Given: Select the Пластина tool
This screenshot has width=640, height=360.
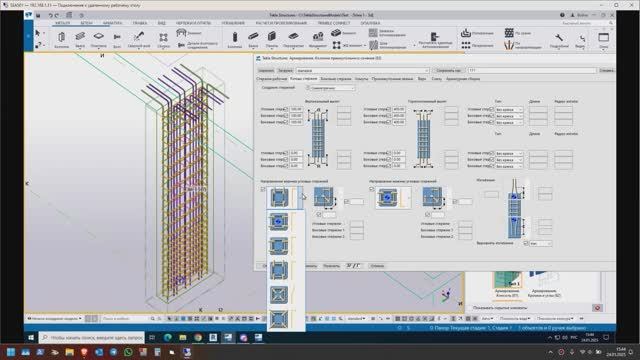Looking at the screenshot, I should [x=98, y=40].
